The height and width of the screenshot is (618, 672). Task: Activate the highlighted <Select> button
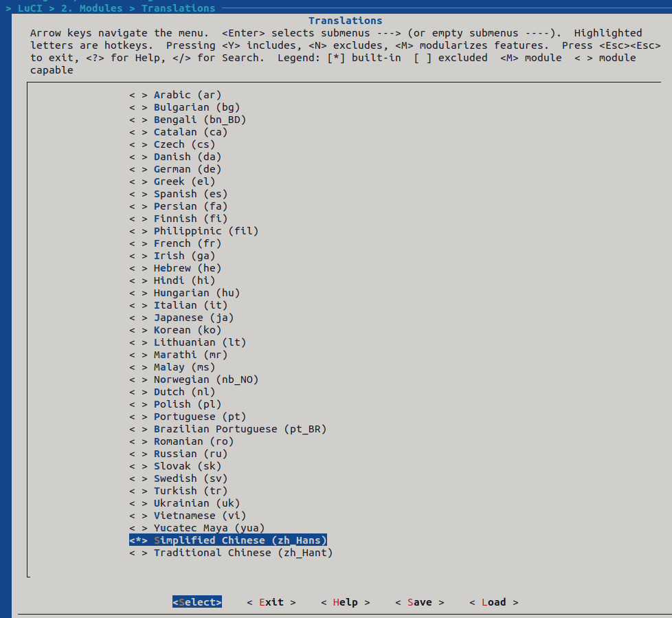[197, 602]
